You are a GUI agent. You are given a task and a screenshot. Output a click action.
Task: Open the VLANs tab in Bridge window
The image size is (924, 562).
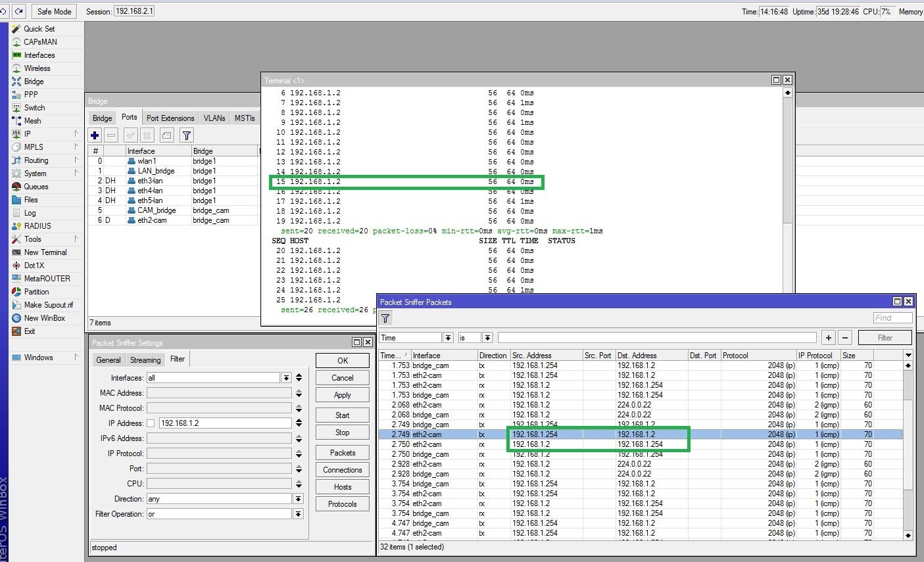coord(214,118)
